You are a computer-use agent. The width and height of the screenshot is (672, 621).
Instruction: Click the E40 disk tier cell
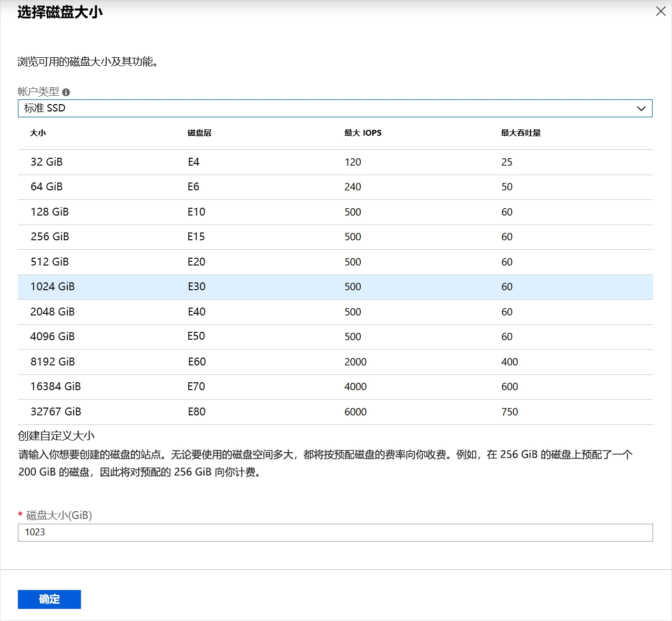pyautogui.click(x=197, y=312)
